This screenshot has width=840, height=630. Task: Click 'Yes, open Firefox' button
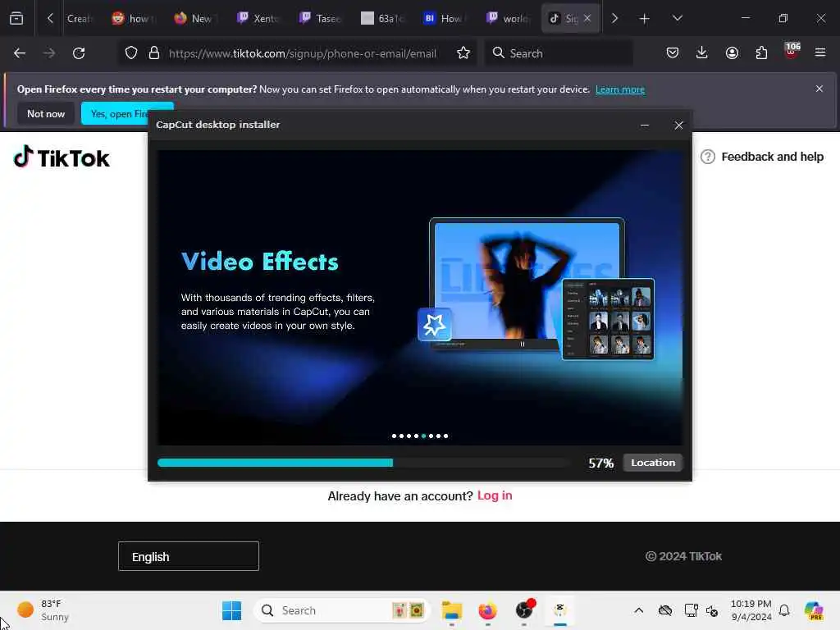[x=115, y=113]
